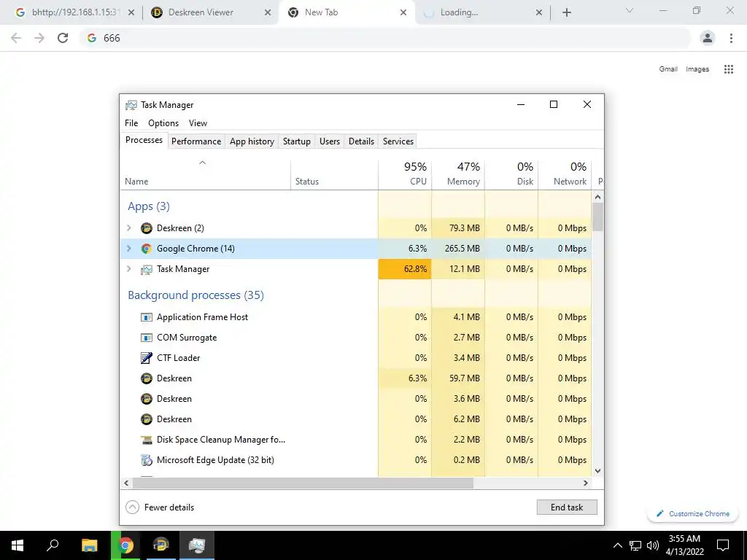Click the Customize Chrome button

693,513
